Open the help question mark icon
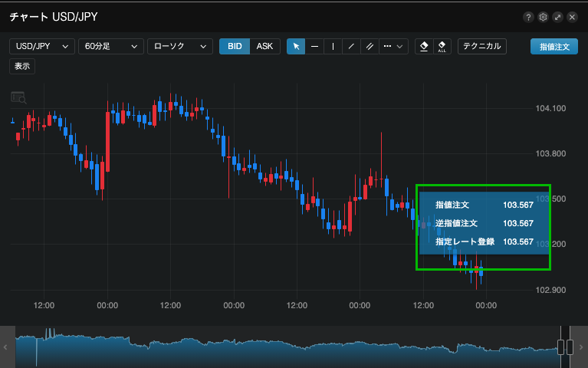Image resolution: width=588 pixels, height=368 pixels. tap(528, 18)
